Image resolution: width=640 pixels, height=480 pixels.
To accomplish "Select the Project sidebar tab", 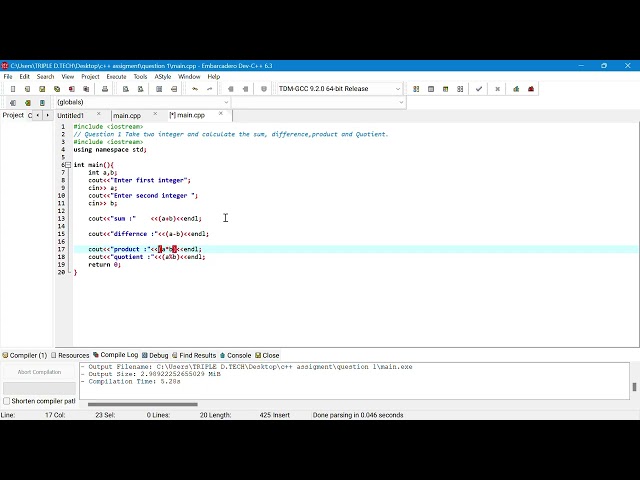I will 13,116.
